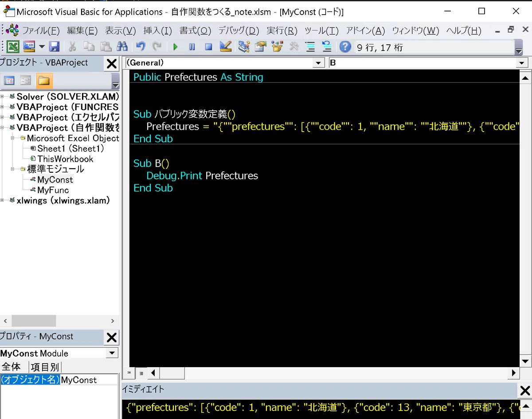532x419 pixels.
Task: Open the ウィンドウ(W) menu
Action: click(x=415, y=31)
